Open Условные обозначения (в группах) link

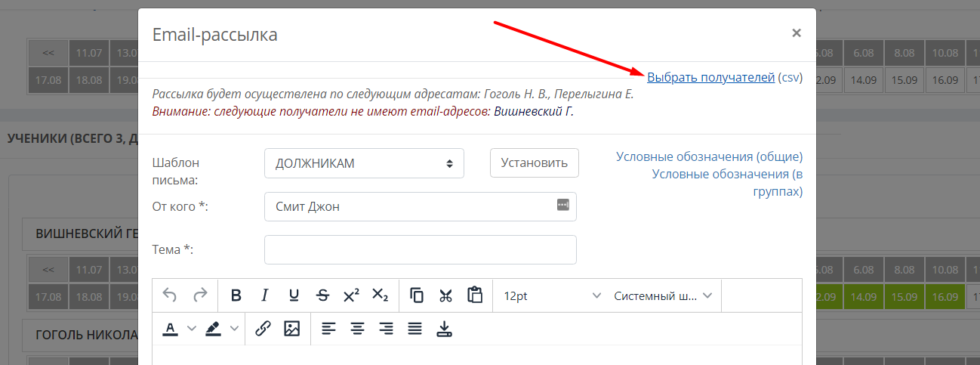(x=727, y=183)
